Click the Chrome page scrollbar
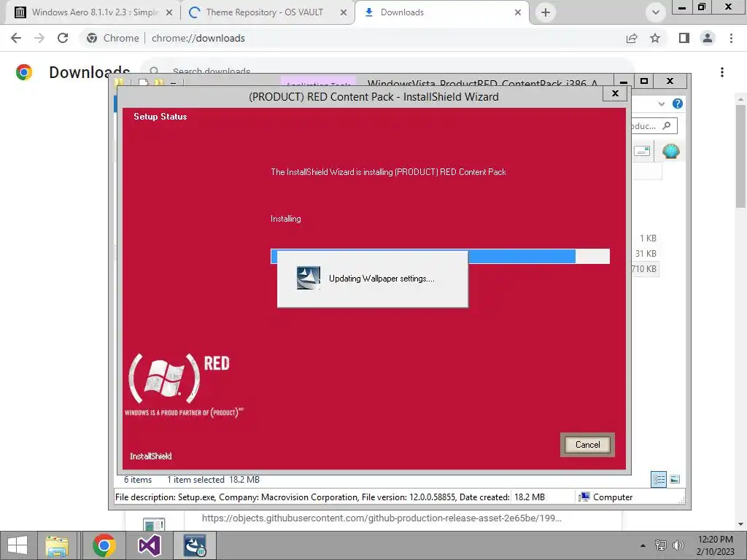 point(741,156)
